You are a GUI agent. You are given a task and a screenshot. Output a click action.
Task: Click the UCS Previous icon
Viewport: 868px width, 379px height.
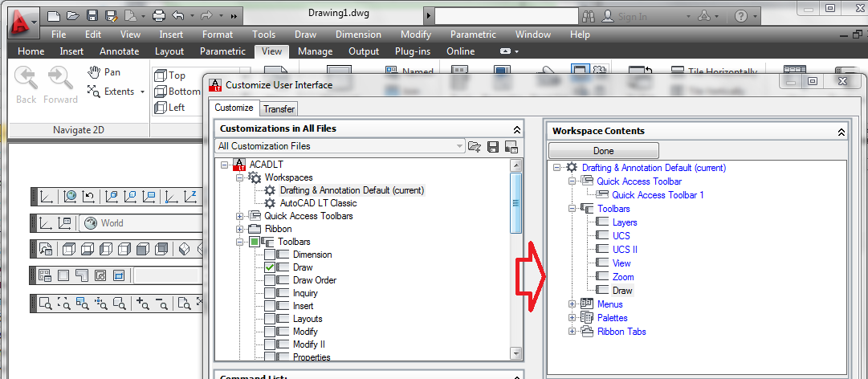[x=88, y=196]
